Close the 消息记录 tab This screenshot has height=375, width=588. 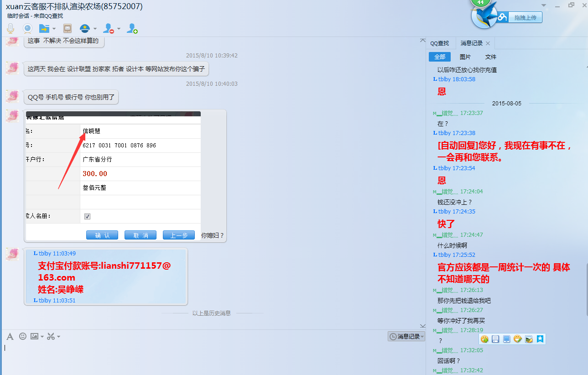(x=488, y=43)
